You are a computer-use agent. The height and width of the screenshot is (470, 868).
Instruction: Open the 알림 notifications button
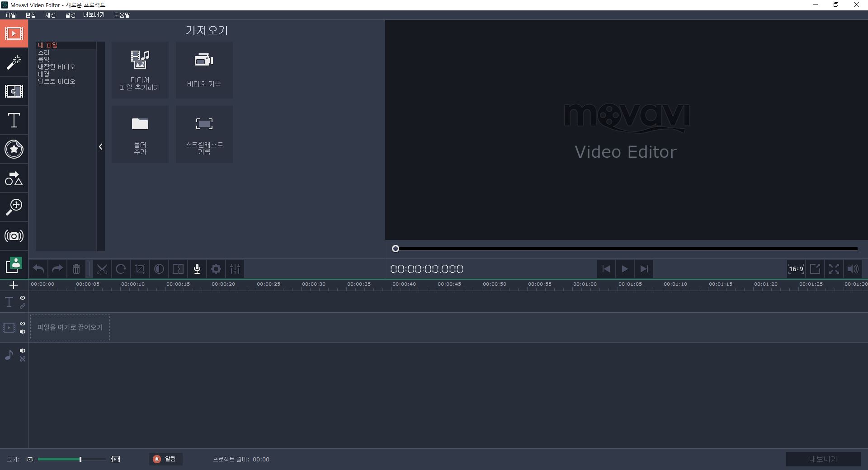pos(165,459)
